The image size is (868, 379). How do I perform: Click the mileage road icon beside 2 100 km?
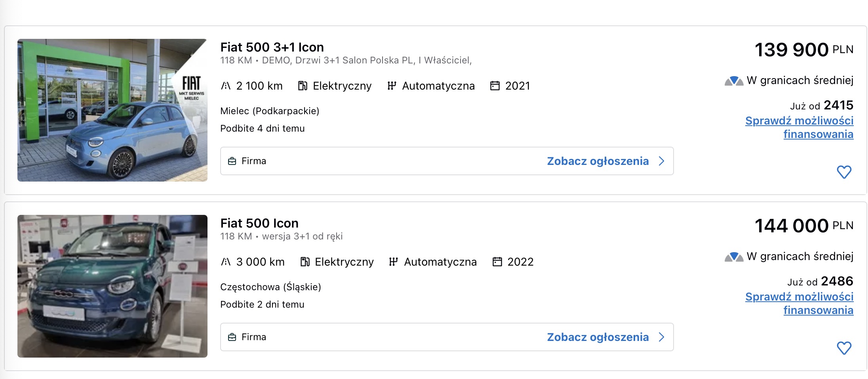[226, 86]
